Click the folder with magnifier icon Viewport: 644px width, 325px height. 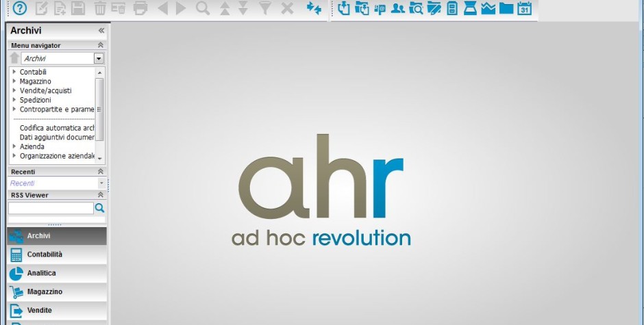tap(416, 8)
